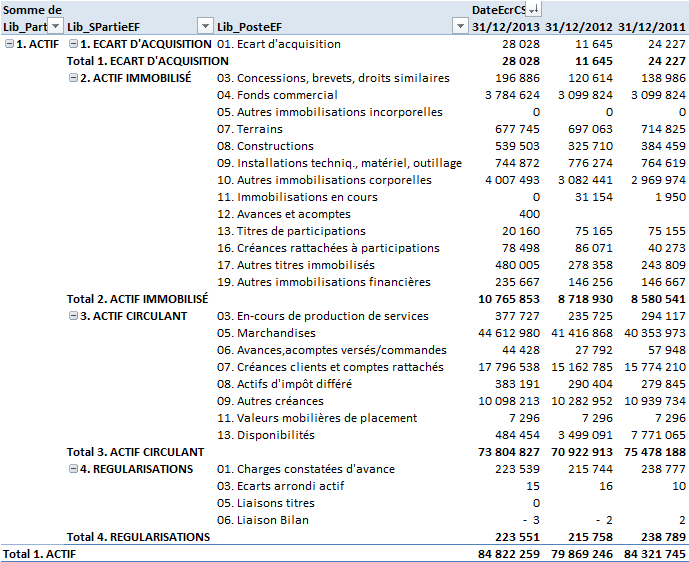Select '09. Installations techniq., matériel, outillage'
This screenshot has width=689, height=562.
click(339, 163)
